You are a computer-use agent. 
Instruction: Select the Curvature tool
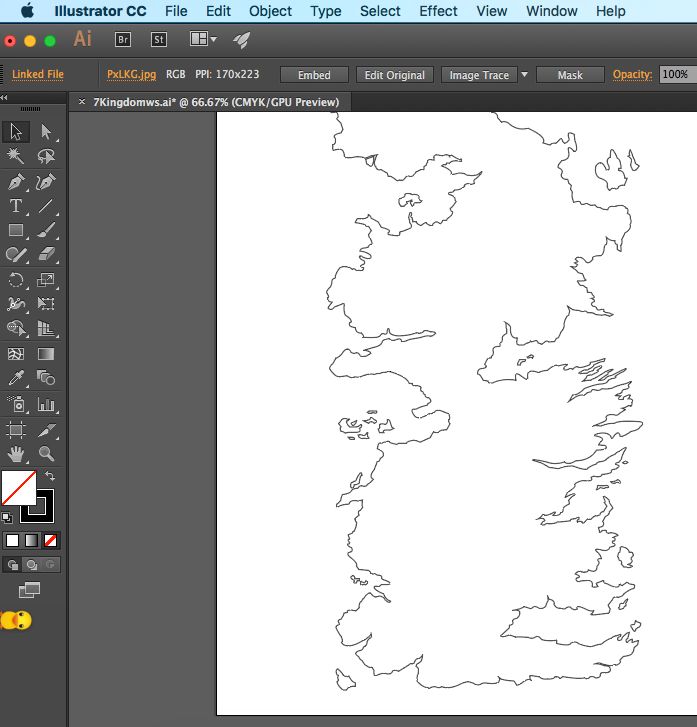tap(45, 181)
